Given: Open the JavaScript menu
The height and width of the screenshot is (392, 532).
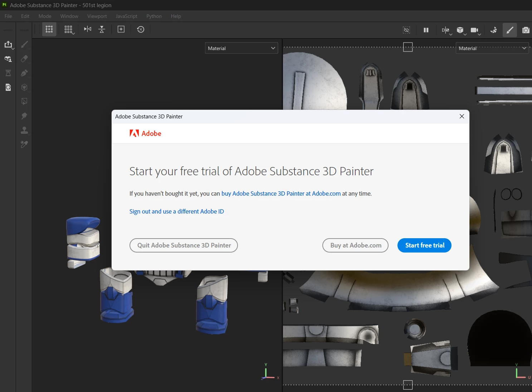Looking at the screenshot, I should [x=126, y=16].
